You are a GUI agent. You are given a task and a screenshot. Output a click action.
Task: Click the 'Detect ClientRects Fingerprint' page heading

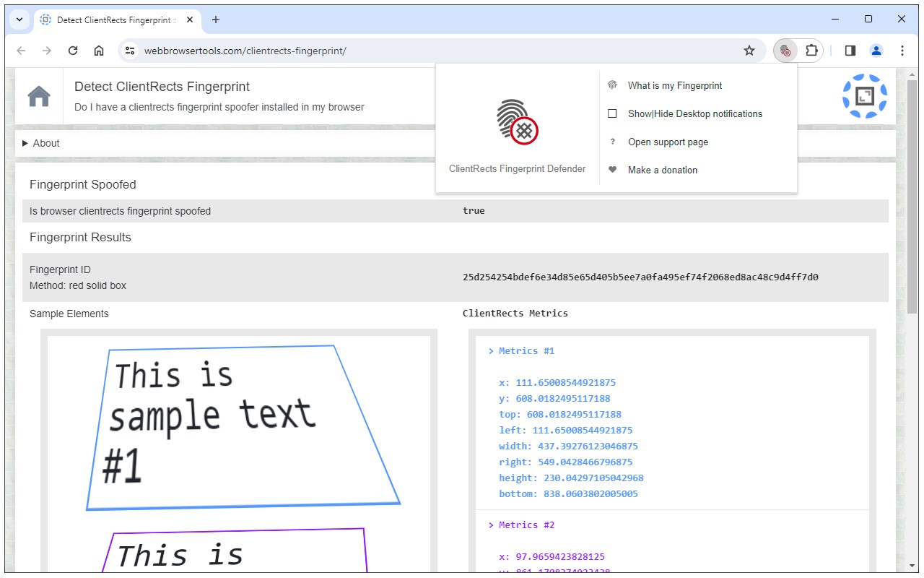click(x=162, y=87)
